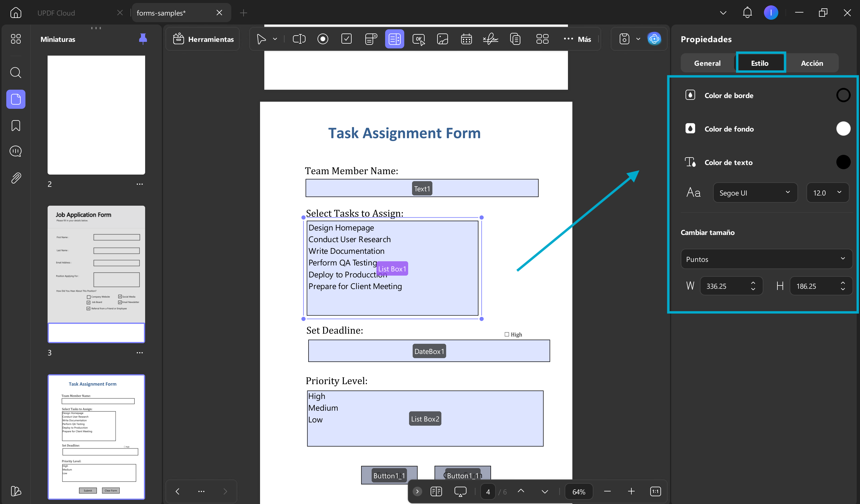Click the zoom in plus button
The width and height of the screenshot is (860, 504).
pyautogui.click(x=631, y=491)
